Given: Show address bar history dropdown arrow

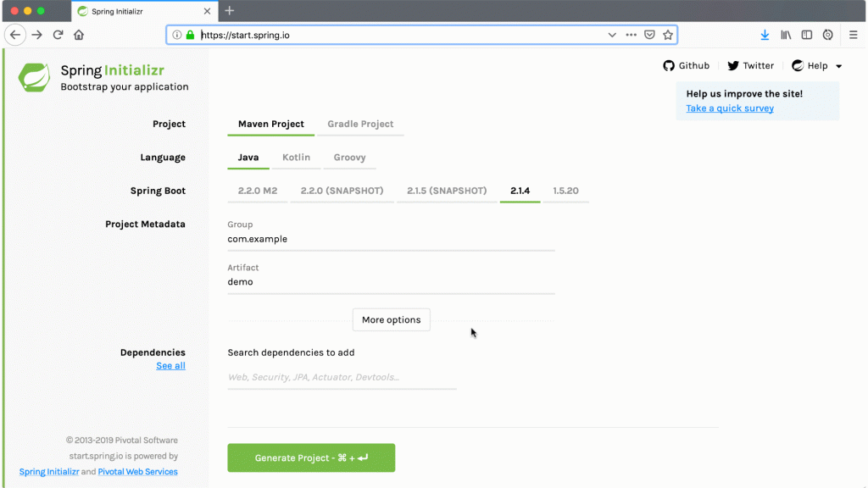Looking at the screenshot, I should (612, 35).
